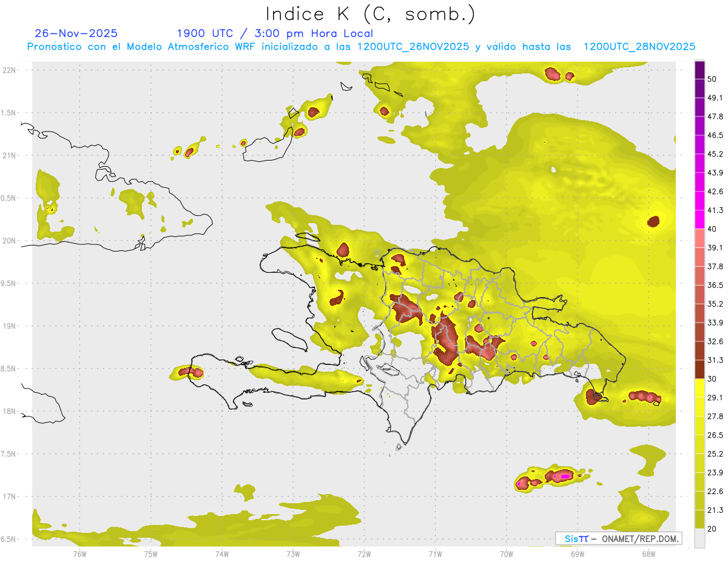Viewport: 728px width, 562px height.
Task: Click the colorbar value '41.3'
Action: [x=715, y=210]
